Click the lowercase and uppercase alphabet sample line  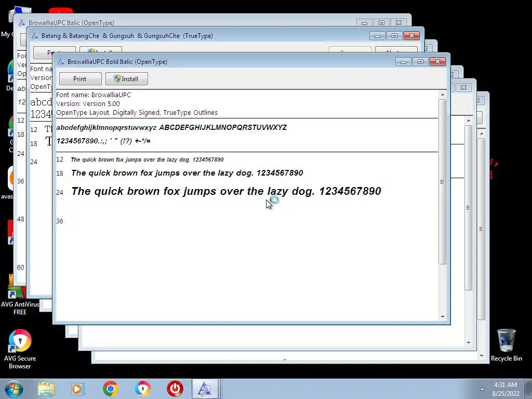[x=171, y=127]
